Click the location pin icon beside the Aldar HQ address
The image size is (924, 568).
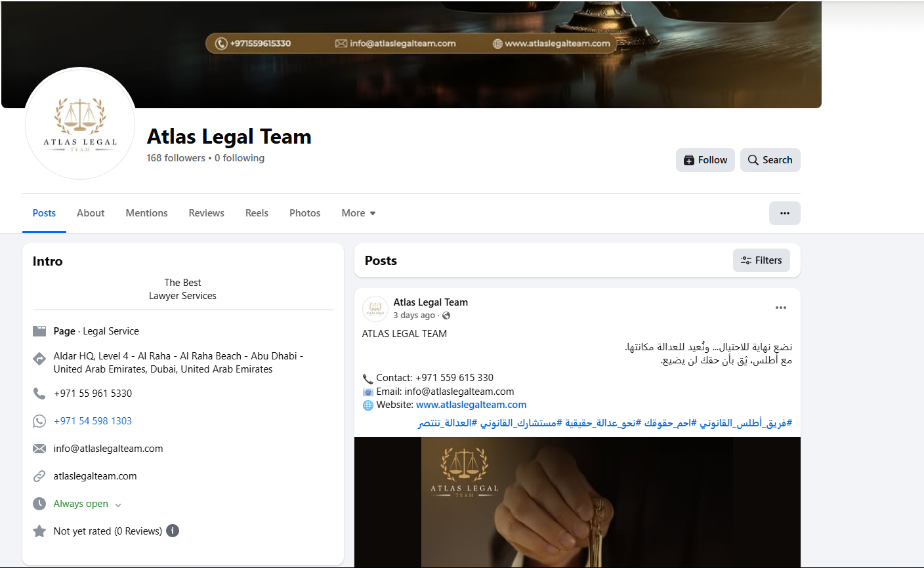tap(39, 359)
